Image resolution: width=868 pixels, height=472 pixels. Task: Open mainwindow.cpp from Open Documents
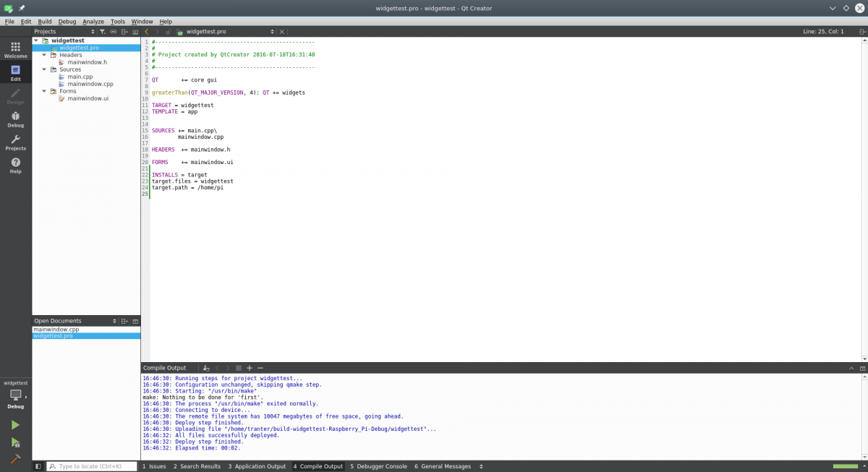(56, 329)
